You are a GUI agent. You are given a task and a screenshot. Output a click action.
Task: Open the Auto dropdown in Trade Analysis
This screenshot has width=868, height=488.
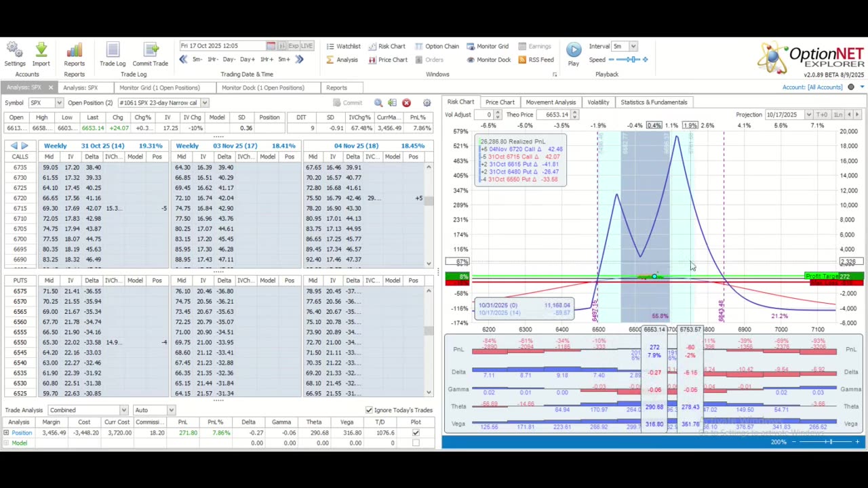[x=171, y=410]
